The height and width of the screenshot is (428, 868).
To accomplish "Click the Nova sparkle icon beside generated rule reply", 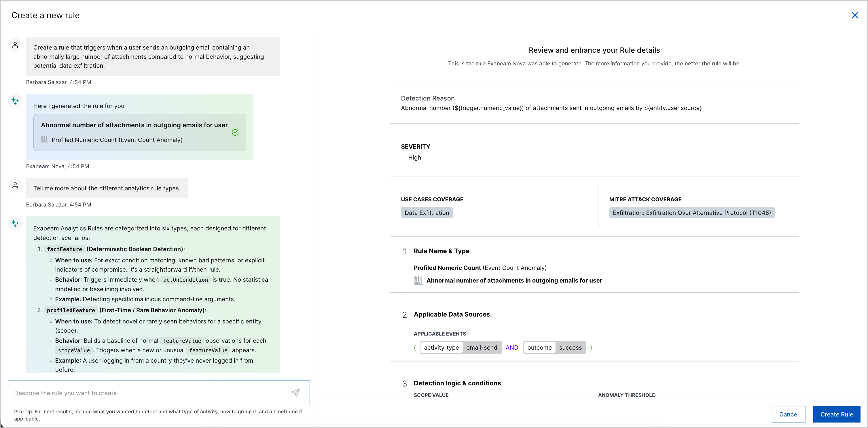I will (15, 101).
